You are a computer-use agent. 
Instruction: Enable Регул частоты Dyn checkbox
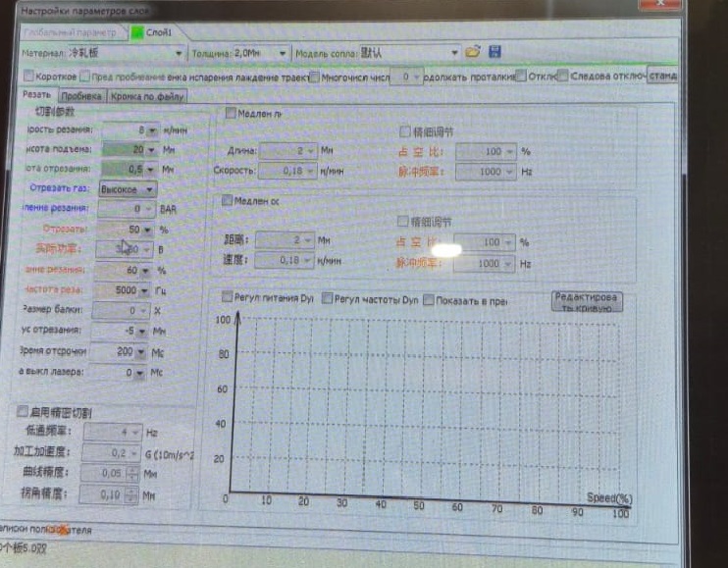point(327,298)
